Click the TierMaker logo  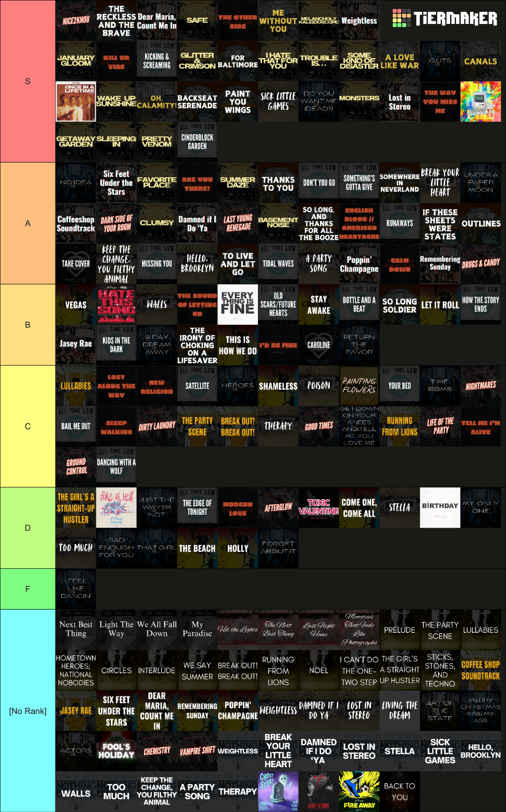point(445,18)
